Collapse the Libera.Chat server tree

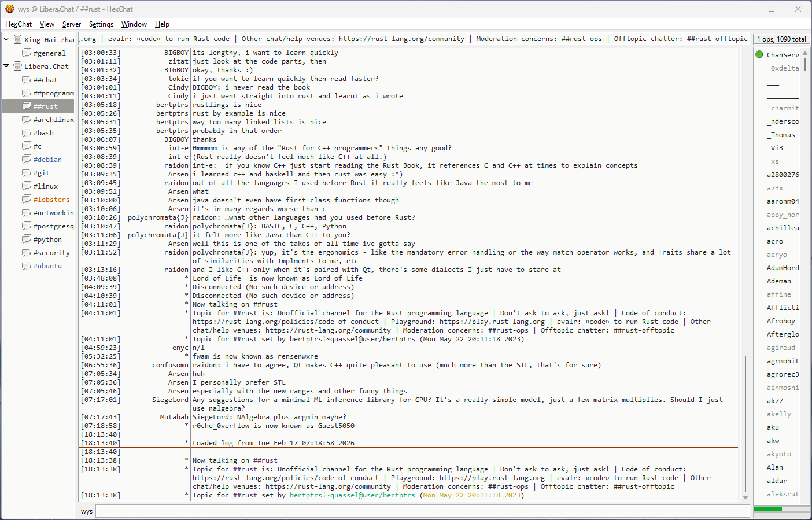point(6,66)
